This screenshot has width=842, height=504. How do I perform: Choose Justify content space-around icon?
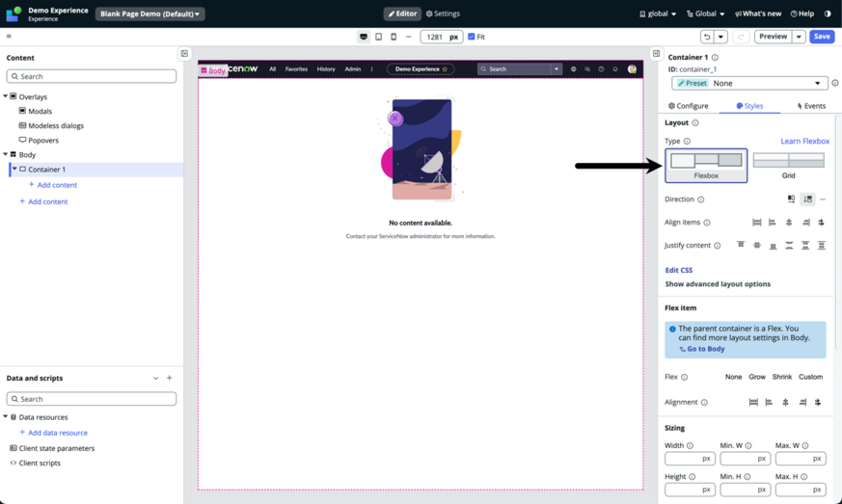805,246
